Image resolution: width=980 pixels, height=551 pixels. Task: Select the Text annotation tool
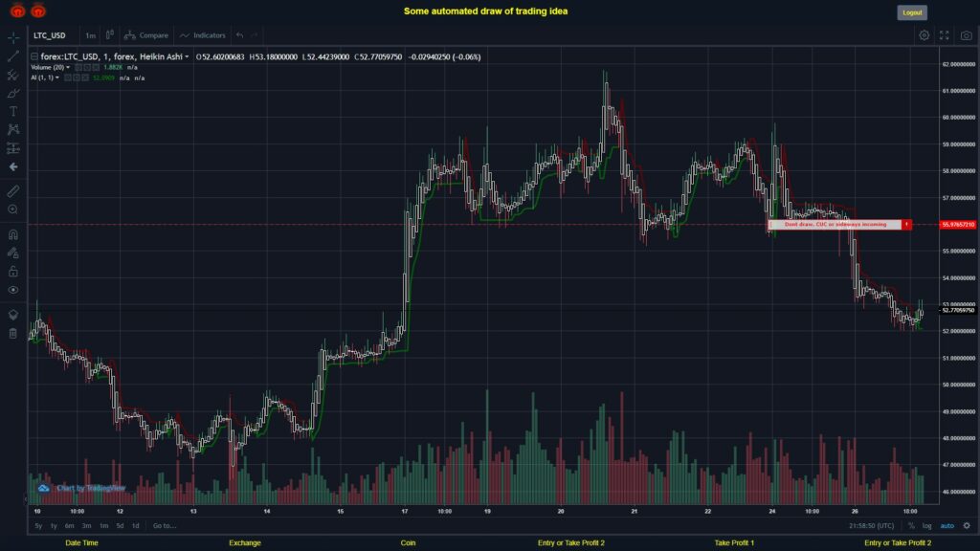click(13, 112)
